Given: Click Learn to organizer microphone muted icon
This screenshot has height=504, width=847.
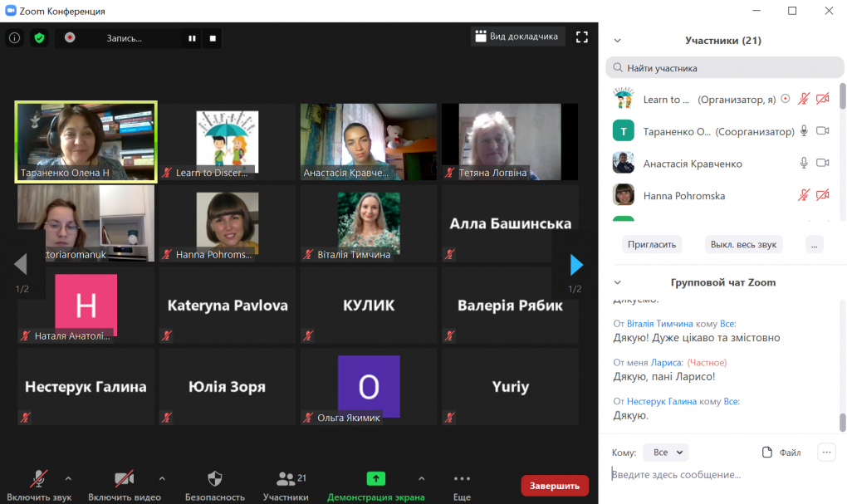Looking at the screenshot, I should [x=804, y=99].
